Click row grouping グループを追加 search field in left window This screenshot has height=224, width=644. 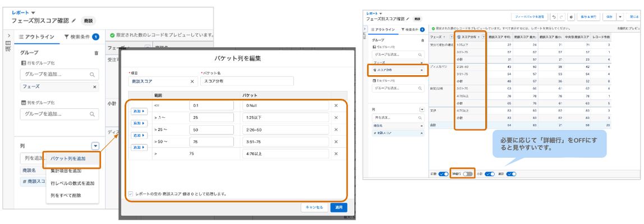(59, 75)
